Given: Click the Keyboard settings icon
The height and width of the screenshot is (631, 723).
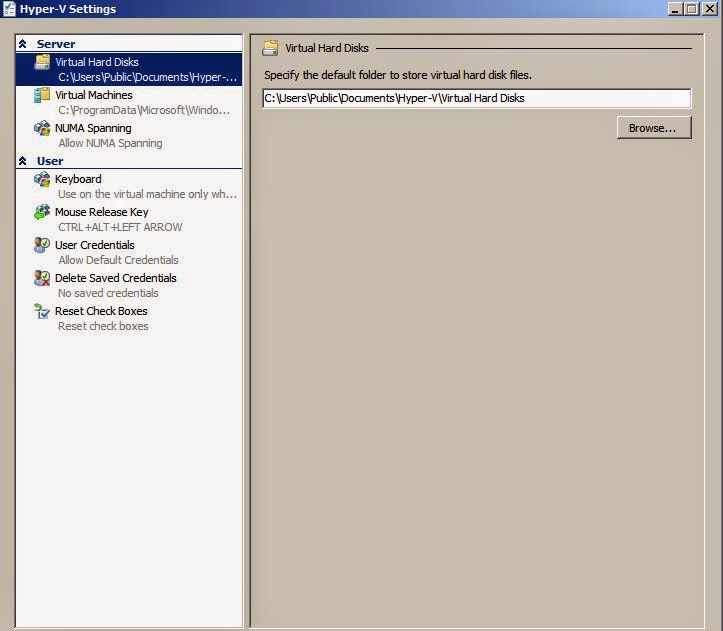Looking at the screenshot, I should (x=42, y=179).
